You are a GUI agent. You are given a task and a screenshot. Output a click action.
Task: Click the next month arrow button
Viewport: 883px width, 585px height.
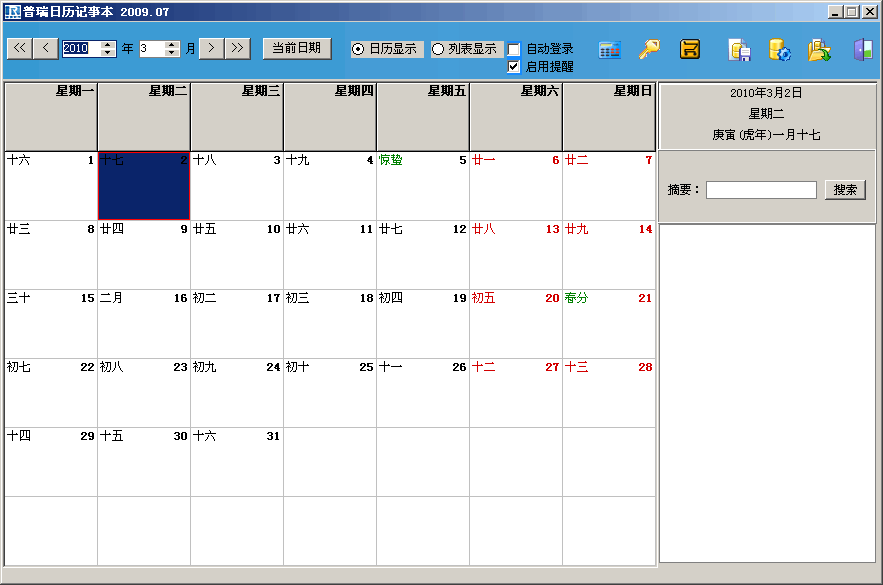coord(210,48)
